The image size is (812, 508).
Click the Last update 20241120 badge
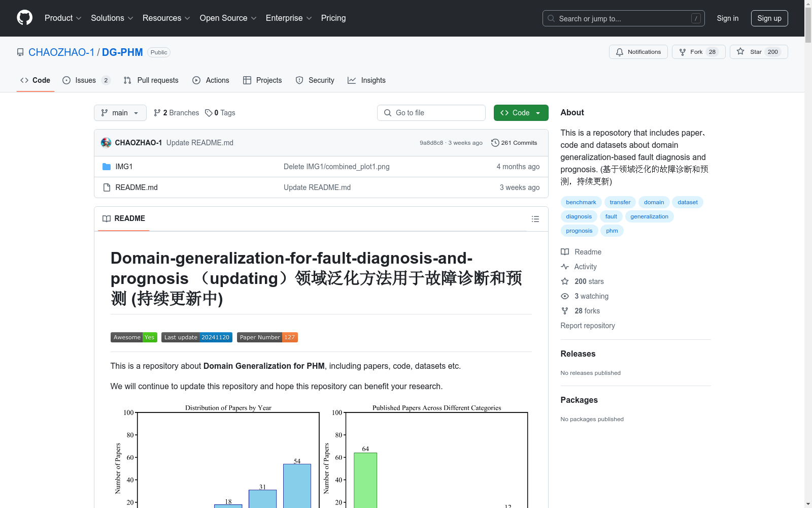[x=197, y=337]
